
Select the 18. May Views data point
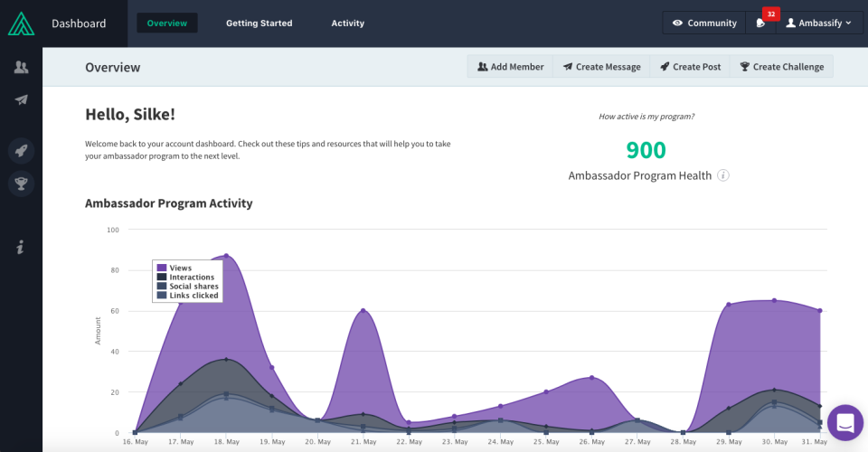226,256
